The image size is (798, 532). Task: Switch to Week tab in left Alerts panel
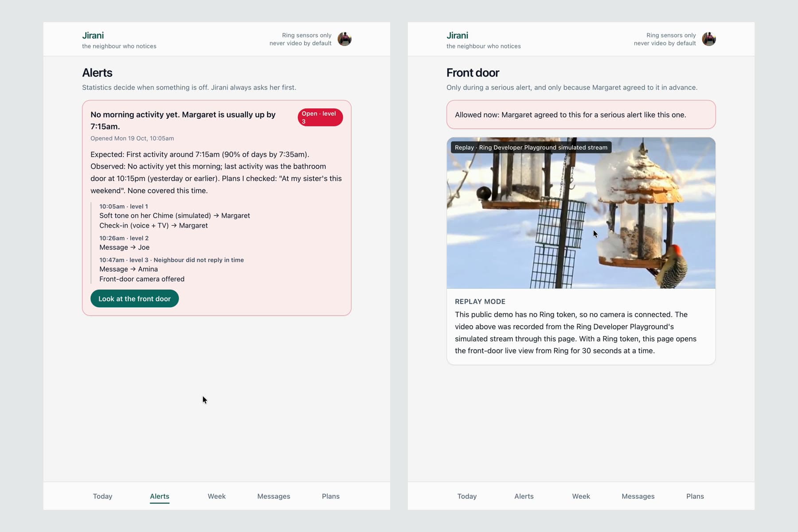[217, 496]
